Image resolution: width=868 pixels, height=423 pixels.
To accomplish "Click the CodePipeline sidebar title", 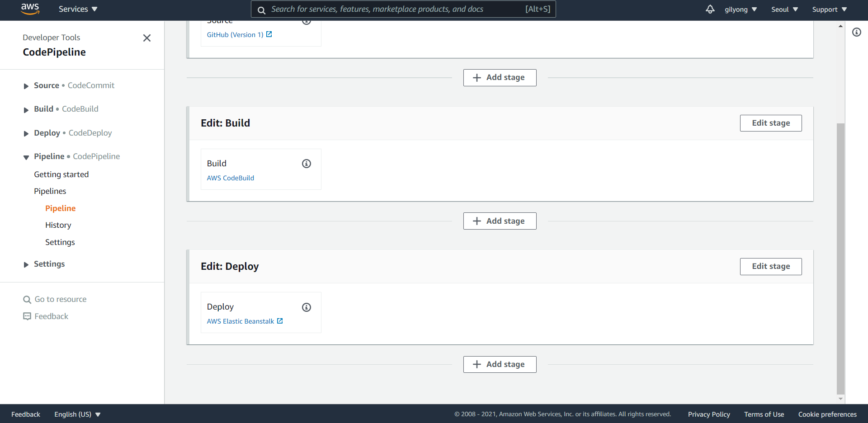I will coord(54,52).
